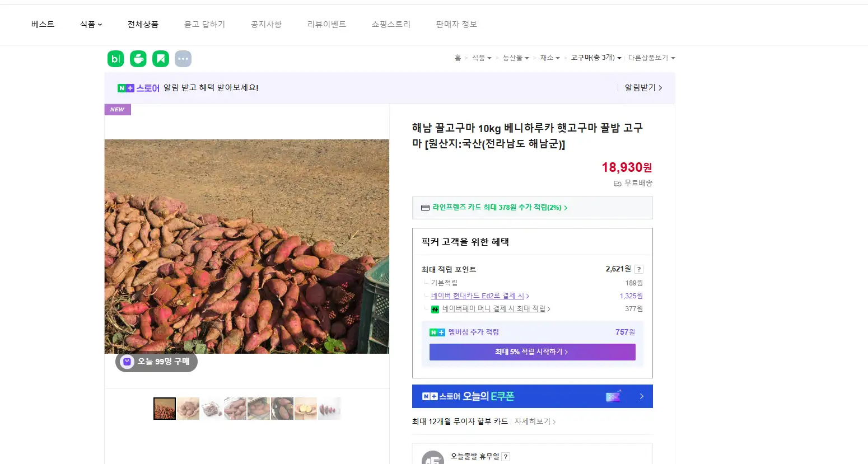Viewport: 868px width, 464px height.
Task: Open the 리뷰이벤트 menu item
Action: (326, 25)
